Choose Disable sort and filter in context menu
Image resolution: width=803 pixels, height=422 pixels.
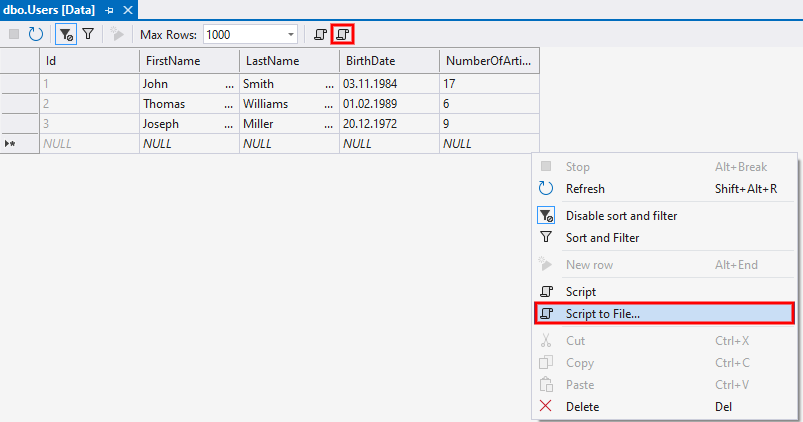point(664,216)
